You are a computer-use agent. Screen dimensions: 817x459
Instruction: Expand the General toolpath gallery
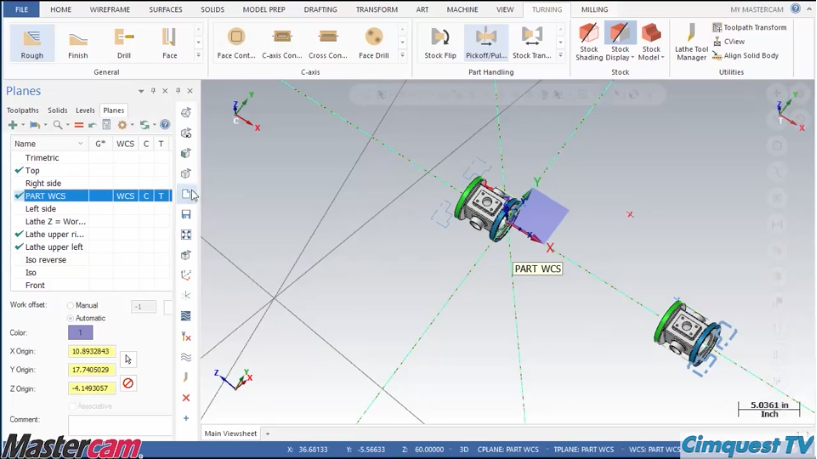pos(199,55)
